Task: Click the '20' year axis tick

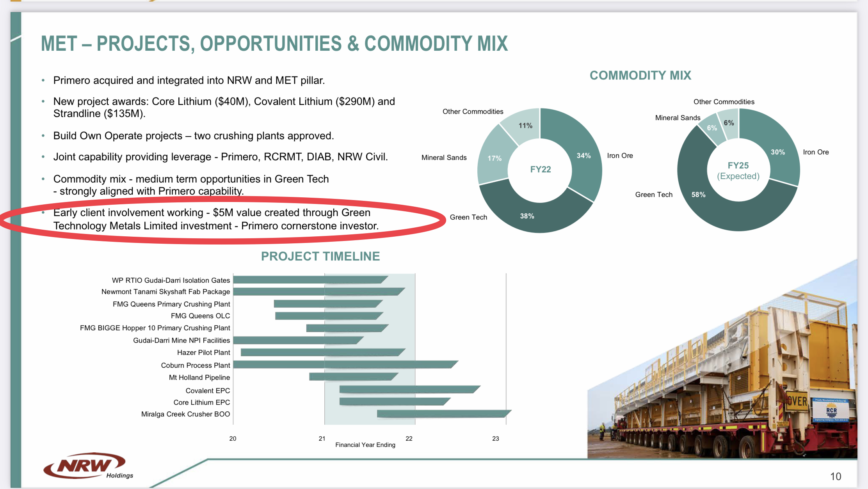Action: (x=233, y=438)
